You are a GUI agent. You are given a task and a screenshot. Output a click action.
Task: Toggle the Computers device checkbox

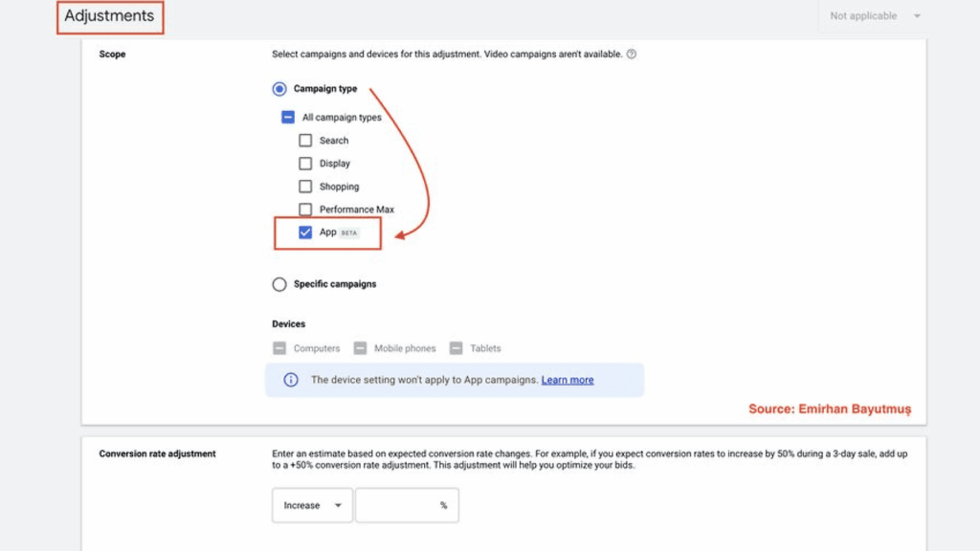tap(279, 348)
